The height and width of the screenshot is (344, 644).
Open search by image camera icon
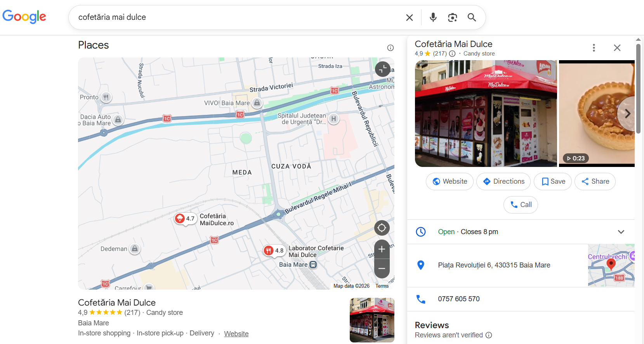pyautogui.click(x=452, y=17)
